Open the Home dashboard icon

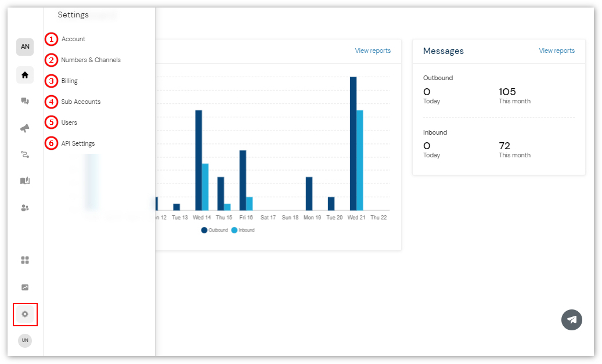coord(25,75)
